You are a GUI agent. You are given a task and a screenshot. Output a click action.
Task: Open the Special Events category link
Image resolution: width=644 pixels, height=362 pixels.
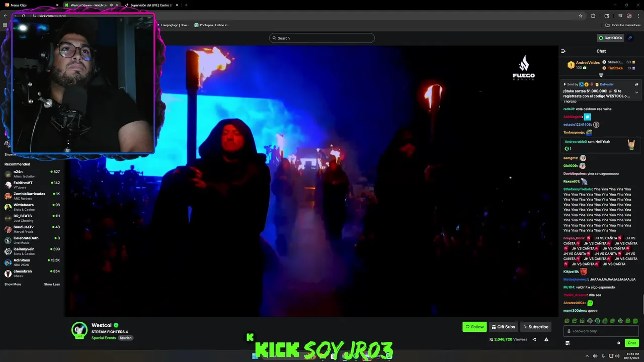tap(104, 338)
